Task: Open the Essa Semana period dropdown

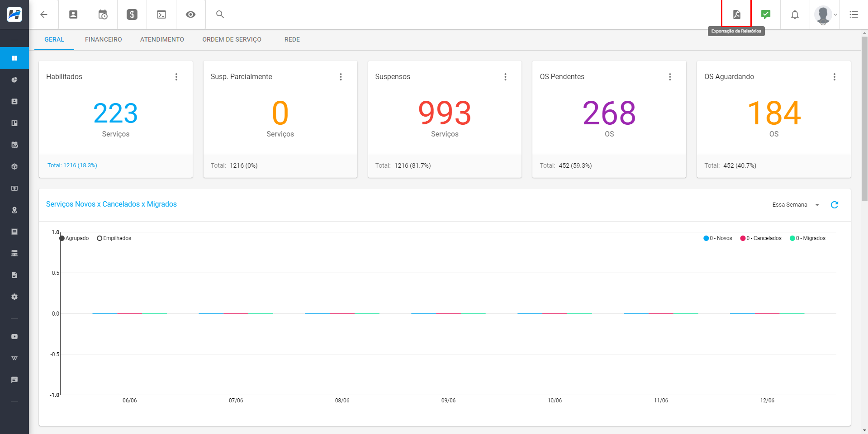Action: (x=795, y=205)
